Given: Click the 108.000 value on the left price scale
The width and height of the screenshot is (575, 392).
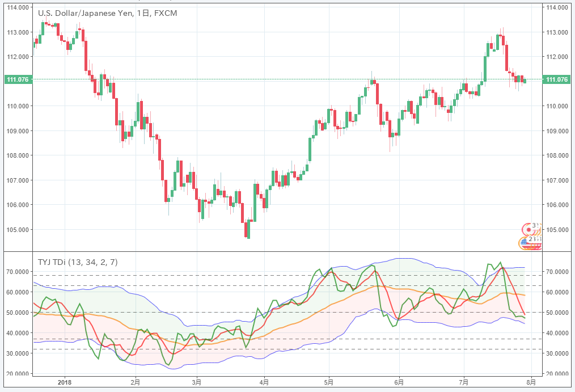Looking at the screenshot, I should (18, 155).
